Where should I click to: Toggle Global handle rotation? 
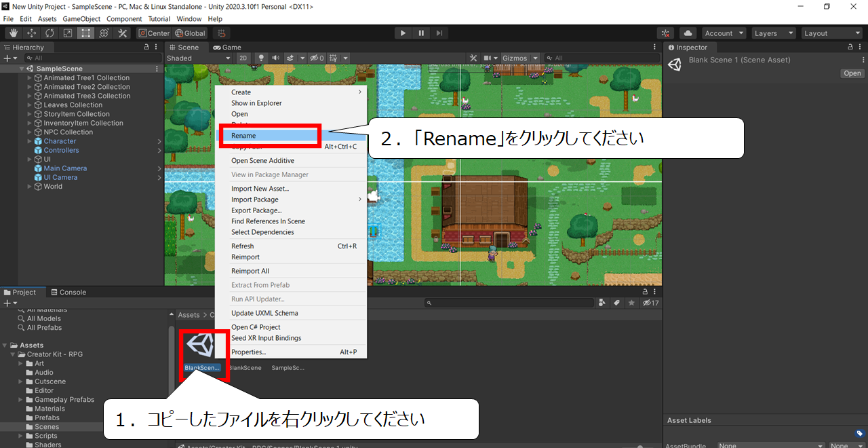pos(190,33)
